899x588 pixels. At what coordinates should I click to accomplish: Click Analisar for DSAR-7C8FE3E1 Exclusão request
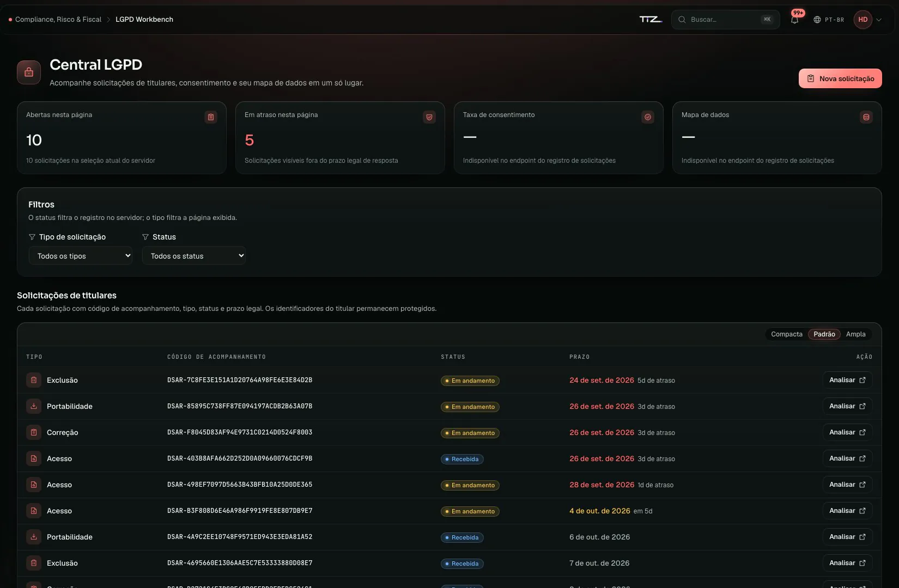[847, 380]
